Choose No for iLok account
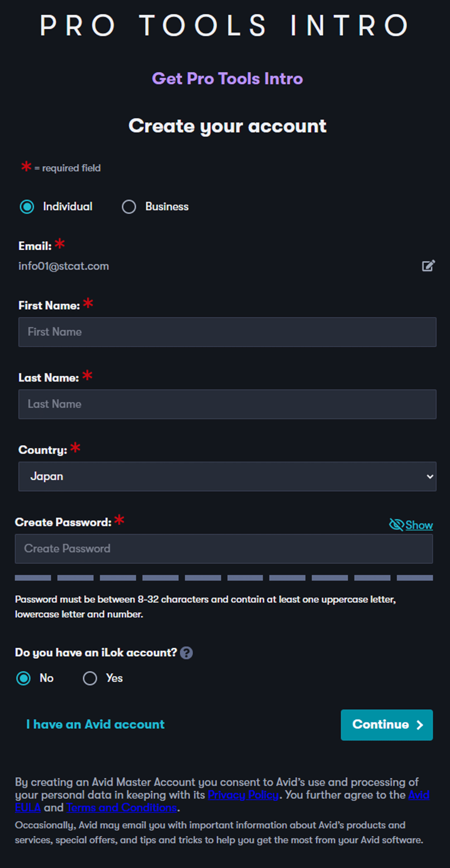 click(24, 678)
